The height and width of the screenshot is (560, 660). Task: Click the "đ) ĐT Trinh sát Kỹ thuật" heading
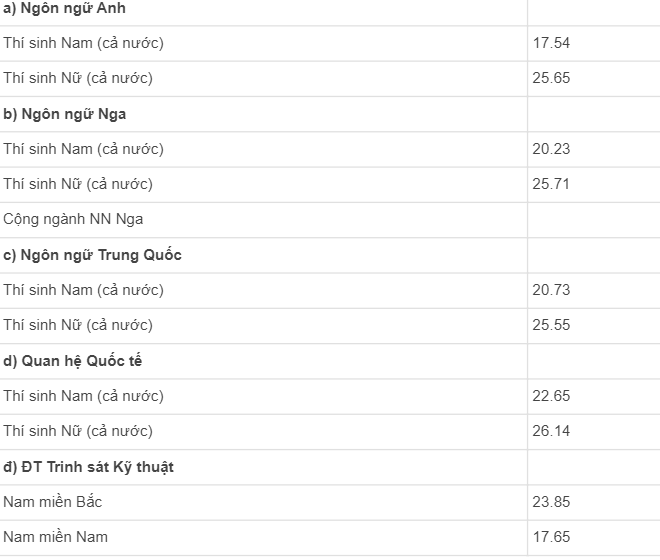(88, 467)
